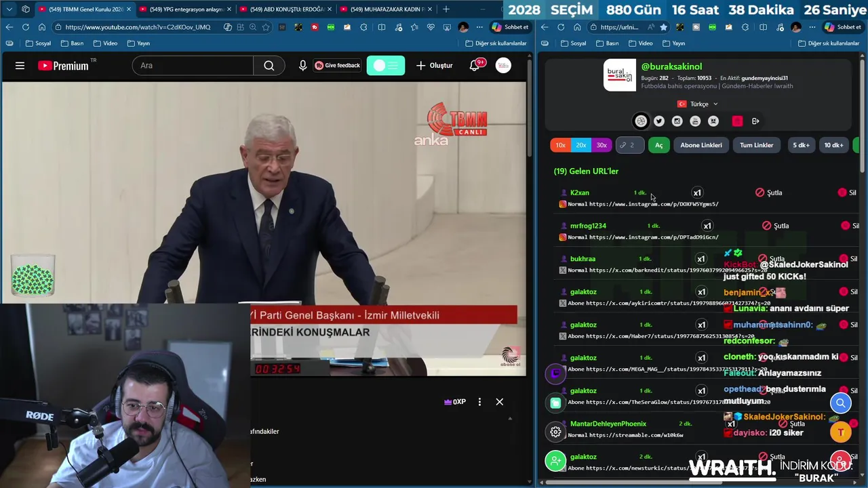The height and width of the screenshot is (488, 868).
Task: Click username bukhraa in URL list
Action: click(x=583, y=259)
